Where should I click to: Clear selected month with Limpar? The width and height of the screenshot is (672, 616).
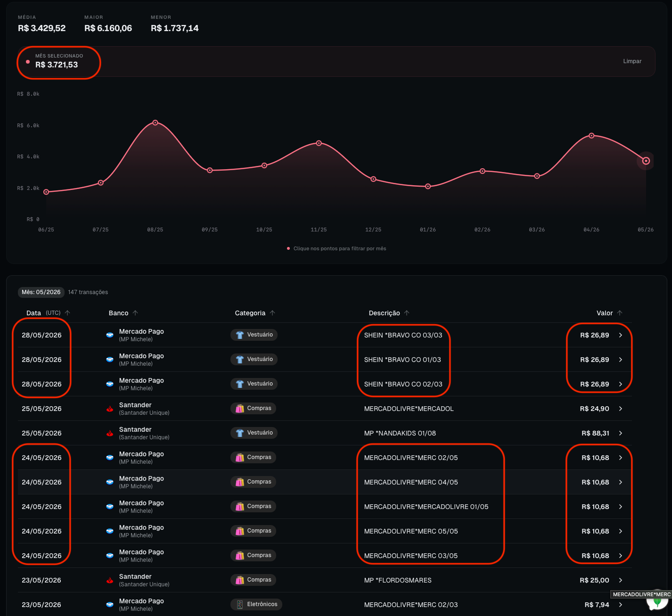pyautogui.click(x=632, y=61)
